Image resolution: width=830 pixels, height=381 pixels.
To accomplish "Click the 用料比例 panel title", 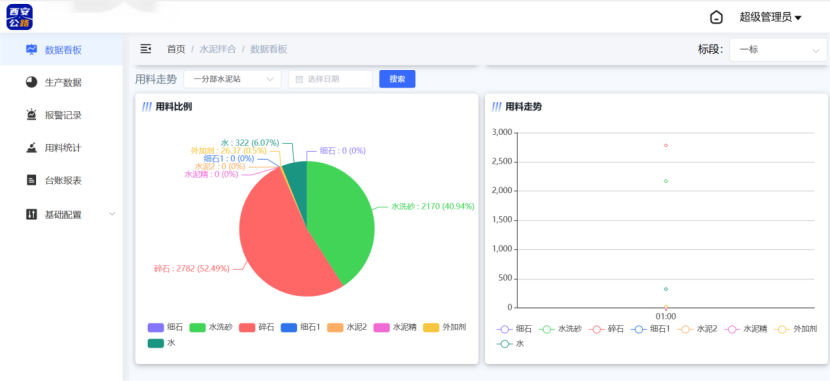I will (174, 107).
